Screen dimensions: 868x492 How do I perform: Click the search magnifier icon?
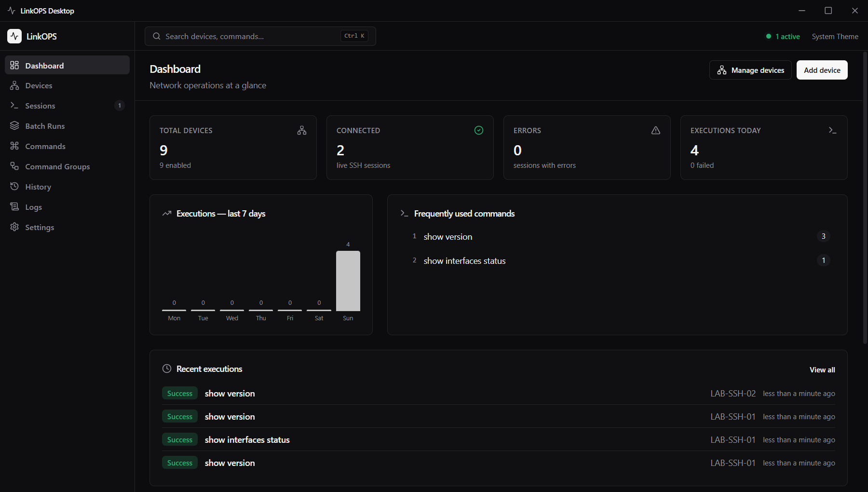click(157, 36)
